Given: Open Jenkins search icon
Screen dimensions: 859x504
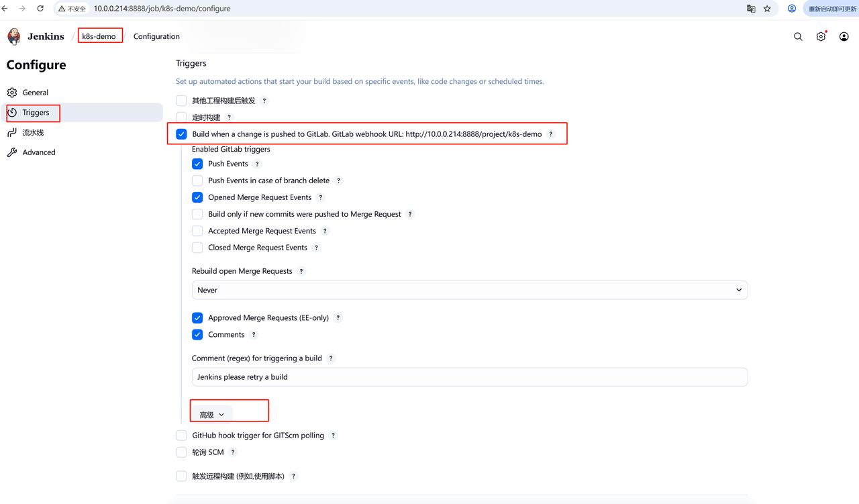Looking at the screenshot, I should click(798, 37).
